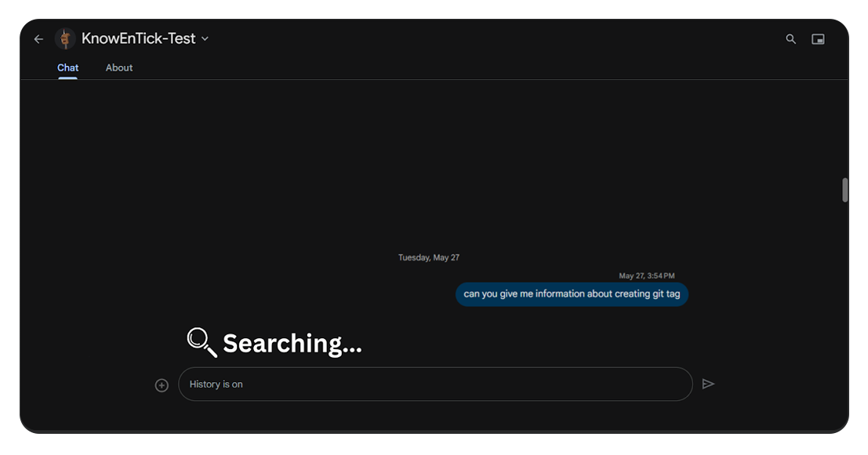This screenshot has height=455, width=868.
Task: Click the large Searching magnifying glass icon
Action: coord(201,342)
